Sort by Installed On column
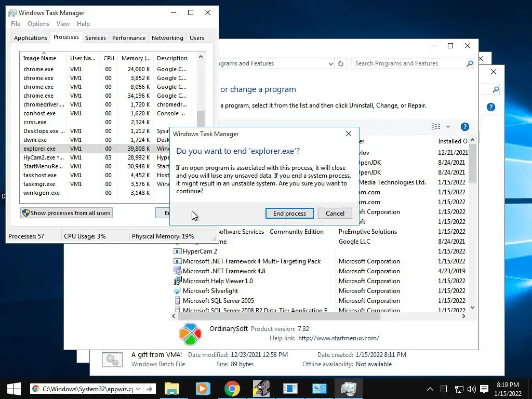 click(x=453, y=141)
